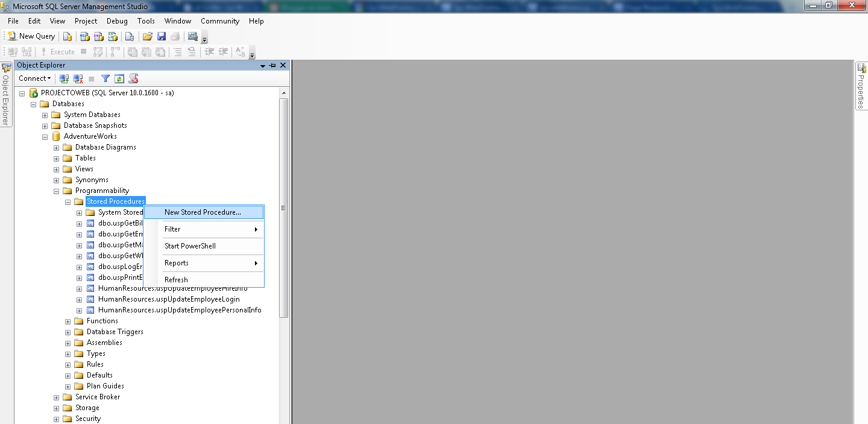Screen dimensions: 868x424
Task: Collapse the Programmability node
Action: 56,191
